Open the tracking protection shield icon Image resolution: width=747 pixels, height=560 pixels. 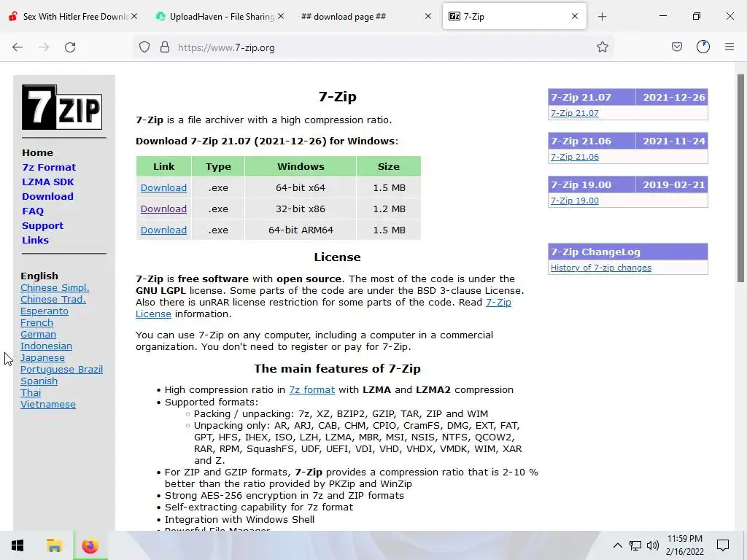pyautogui.click(x=144, y=47)
